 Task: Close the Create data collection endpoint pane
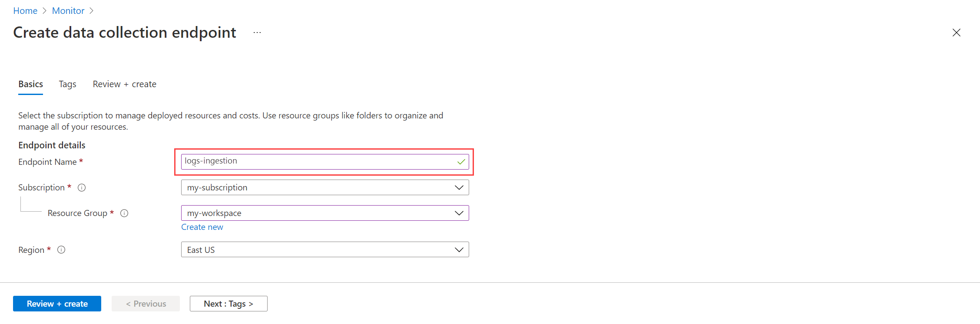pyautogui.click(x=956, y=33)
